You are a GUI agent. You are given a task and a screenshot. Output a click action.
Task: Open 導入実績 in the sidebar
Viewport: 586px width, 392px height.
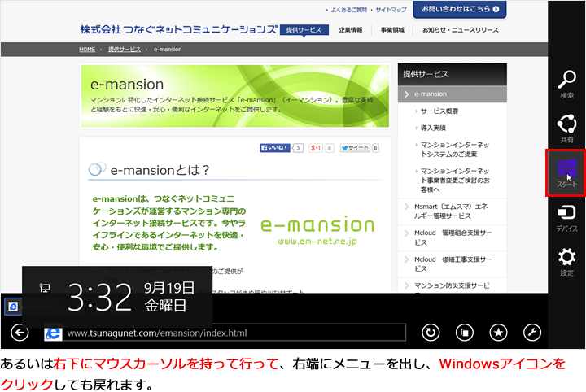(x=433, y=128)
